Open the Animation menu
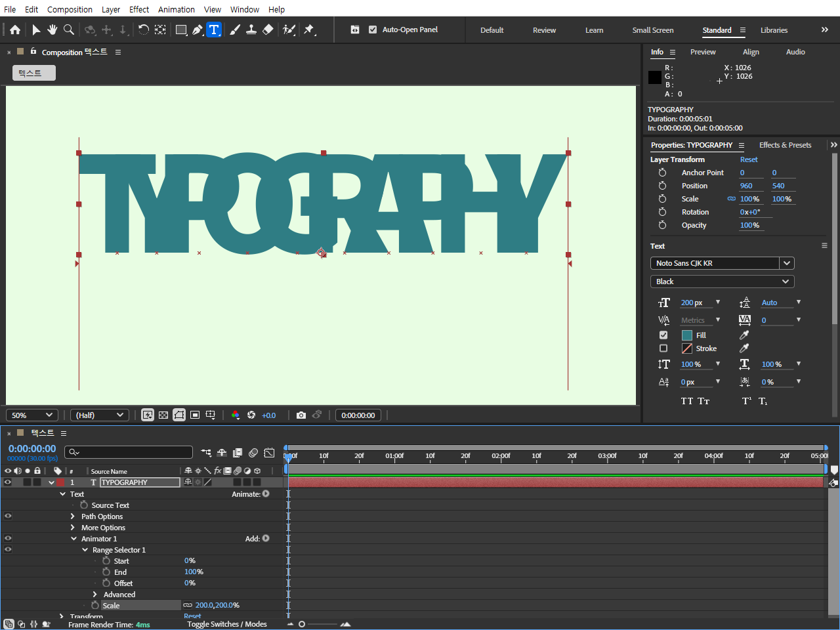840x630 pixels. [x=177, y=9]
